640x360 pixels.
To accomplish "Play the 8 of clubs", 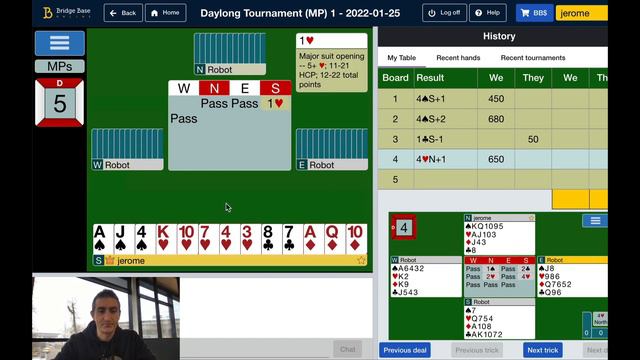I will click(272, 239).
